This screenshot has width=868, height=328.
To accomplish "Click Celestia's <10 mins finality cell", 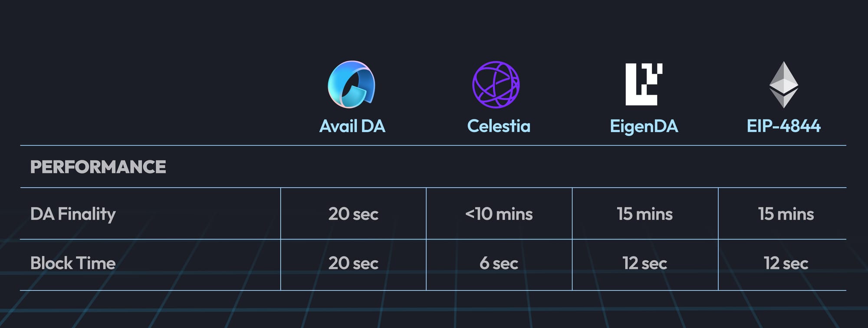I will tap(499, 214).
